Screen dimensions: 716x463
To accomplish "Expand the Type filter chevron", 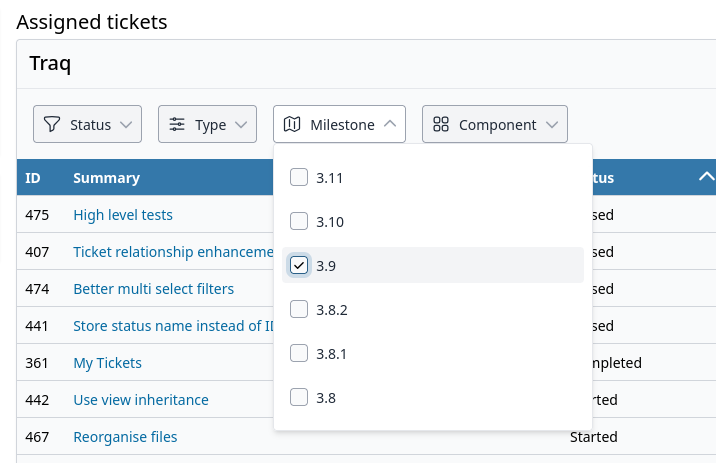I will 241,125.
